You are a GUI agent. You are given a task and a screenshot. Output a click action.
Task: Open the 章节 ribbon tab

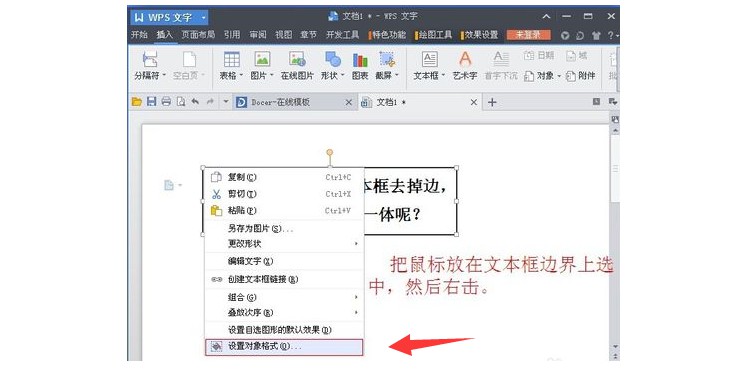tap(308, 35)
